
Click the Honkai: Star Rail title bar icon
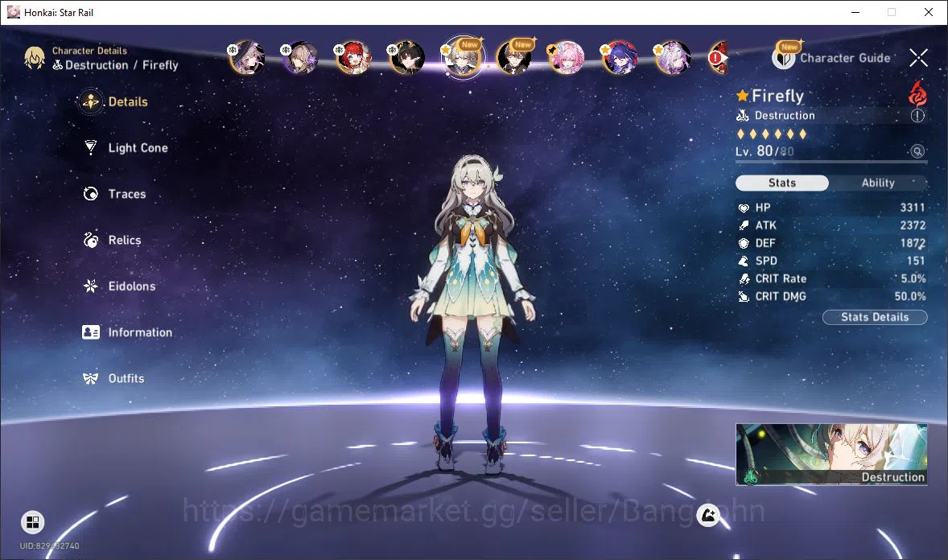[x=13, y=12]
